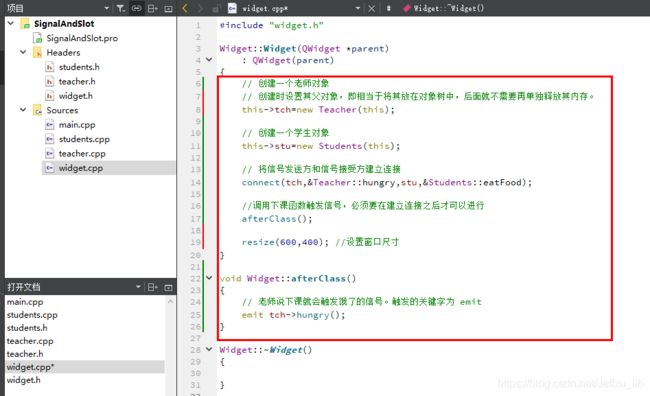This screenshot has height=396, width=650.
Task: Click the connect(tch,&Teacher::hungry line
Action: pos(387,182)
